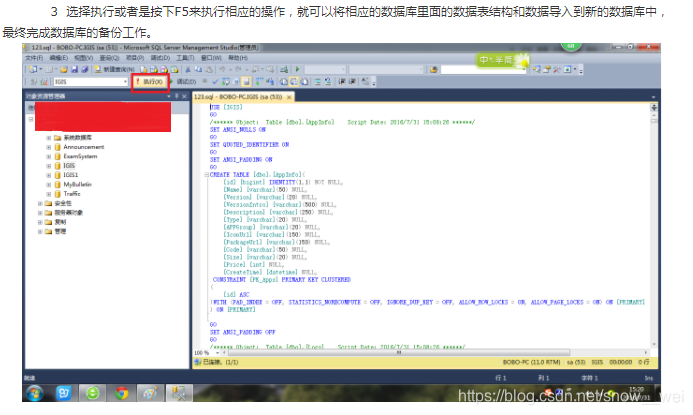Click the Windows Start button
This screenshot has height=415, width=693.
pyautogui.click(x=34, y=393)
